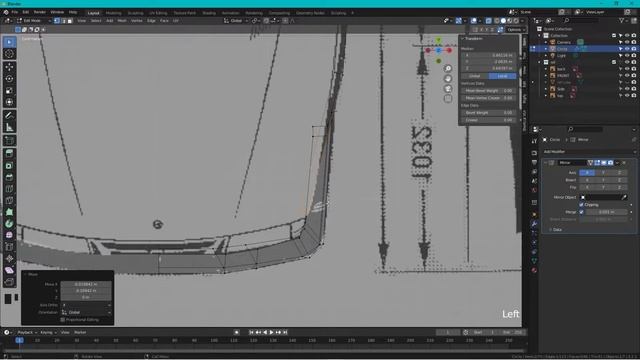Switch to vertex select mode
This screenshot has height=360, width=640.
pyautogui.click(x=57, y=20)
